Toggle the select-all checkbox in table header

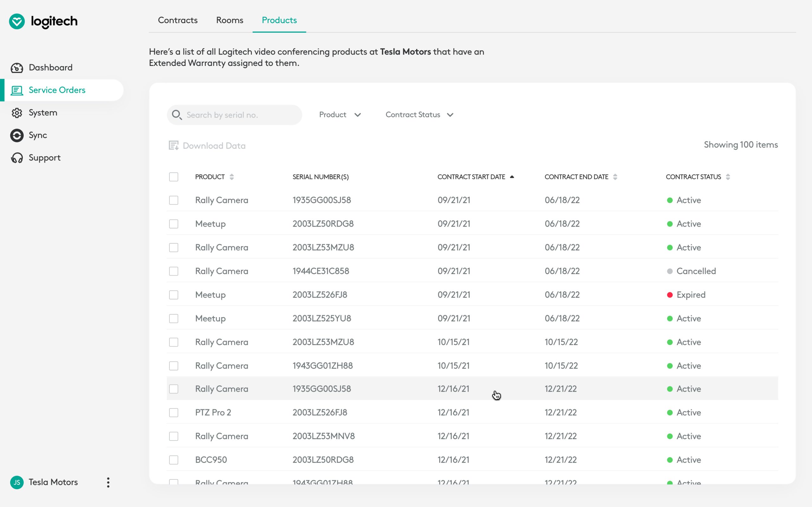coord(174,177)
